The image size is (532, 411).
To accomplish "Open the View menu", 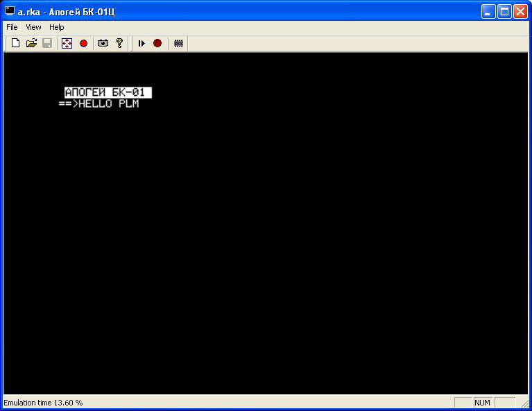I will click(33, 27).
